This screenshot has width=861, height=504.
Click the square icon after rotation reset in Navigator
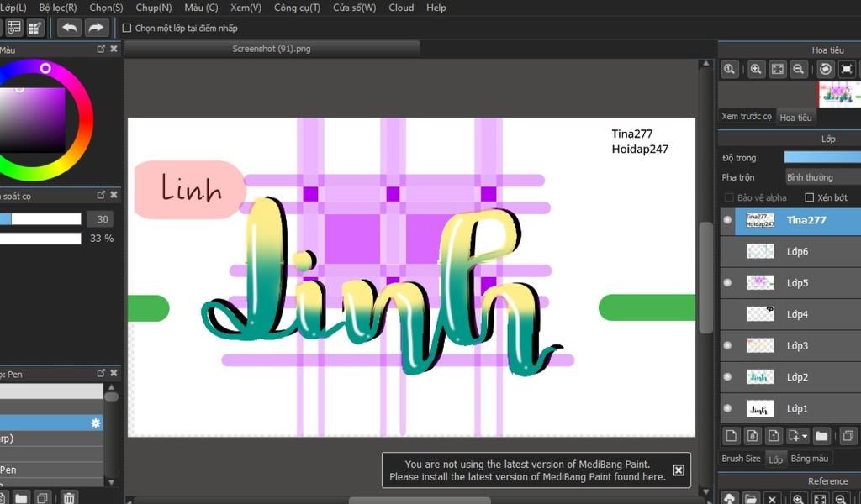847,69
